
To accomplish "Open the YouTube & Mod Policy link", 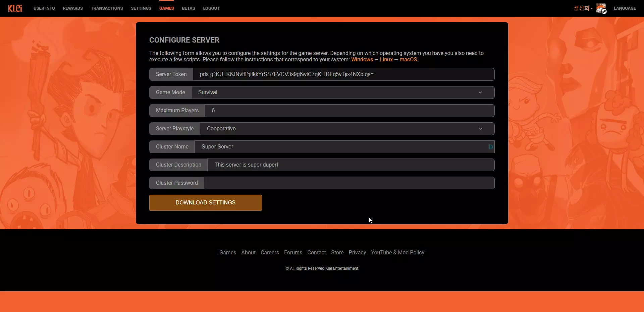I will (x=398, y=253).
